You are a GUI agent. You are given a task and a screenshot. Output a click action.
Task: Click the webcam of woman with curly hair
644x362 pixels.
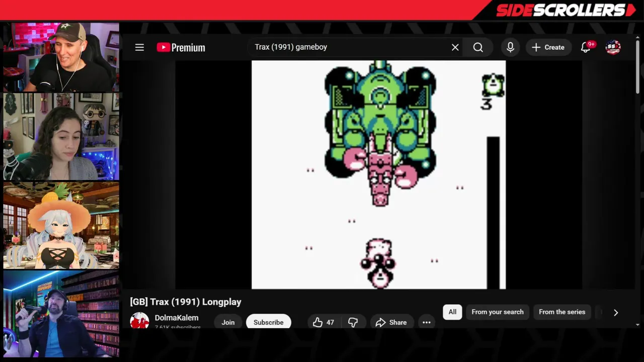coord(61,136)
